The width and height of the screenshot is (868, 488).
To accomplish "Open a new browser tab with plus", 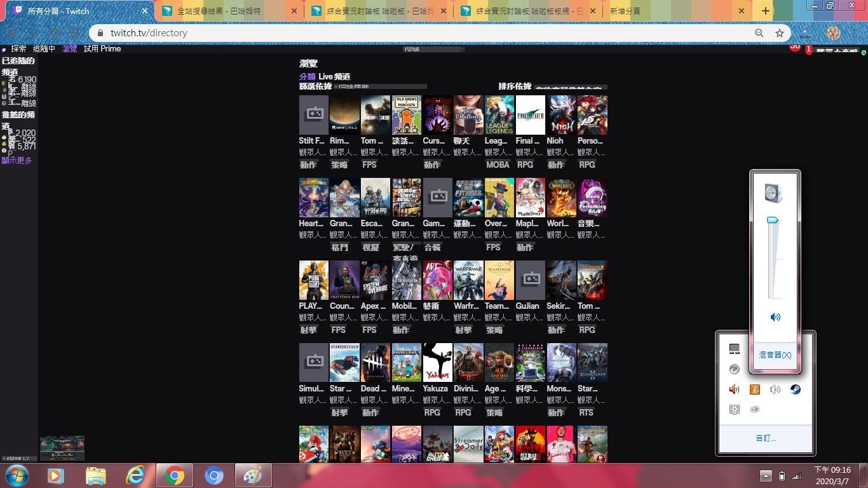I will pyautogui.click(x=765, y=11).
